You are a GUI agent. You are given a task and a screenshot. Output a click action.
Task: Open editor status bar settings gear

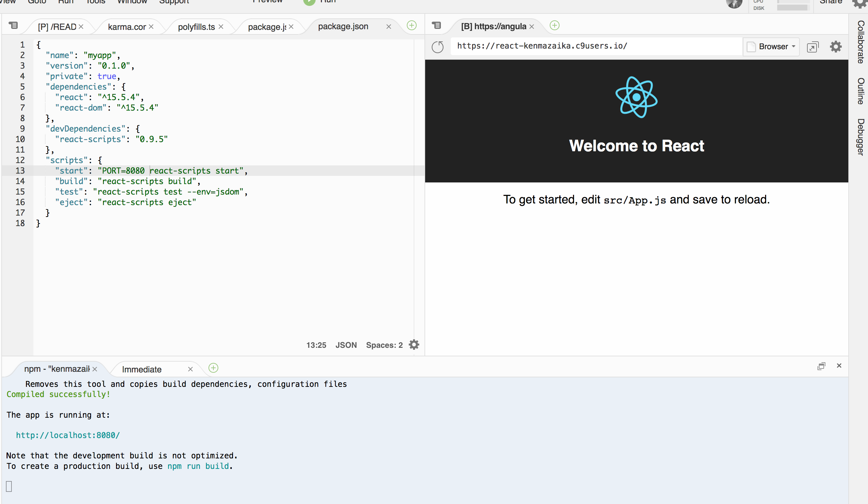[414, 345]
